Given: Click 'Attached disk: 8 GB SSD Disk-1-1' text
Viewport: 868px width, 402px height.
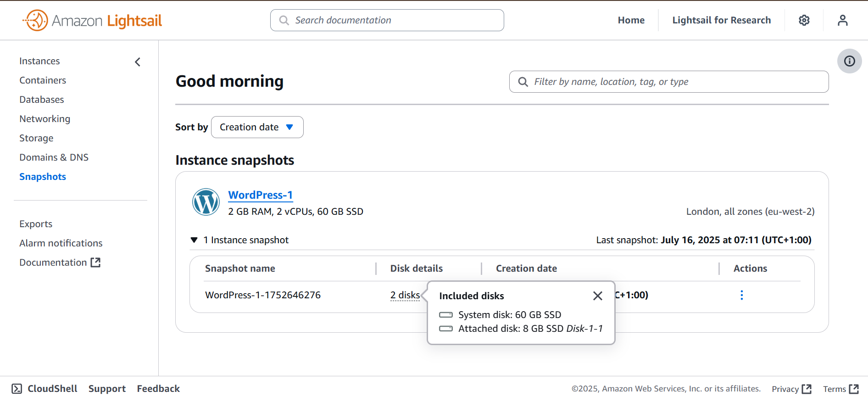Looking at the screenshot, I should click(530, 329).
